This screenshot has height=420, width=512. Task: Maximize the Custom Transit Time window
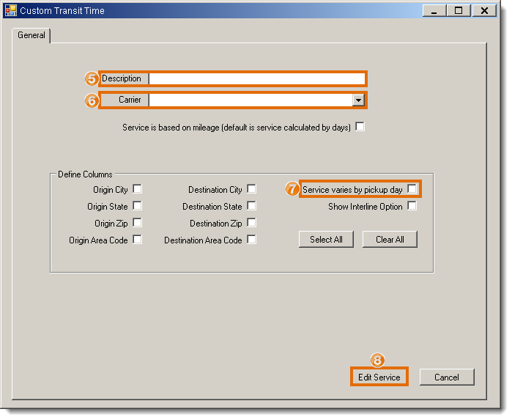[x=459, y=11]
